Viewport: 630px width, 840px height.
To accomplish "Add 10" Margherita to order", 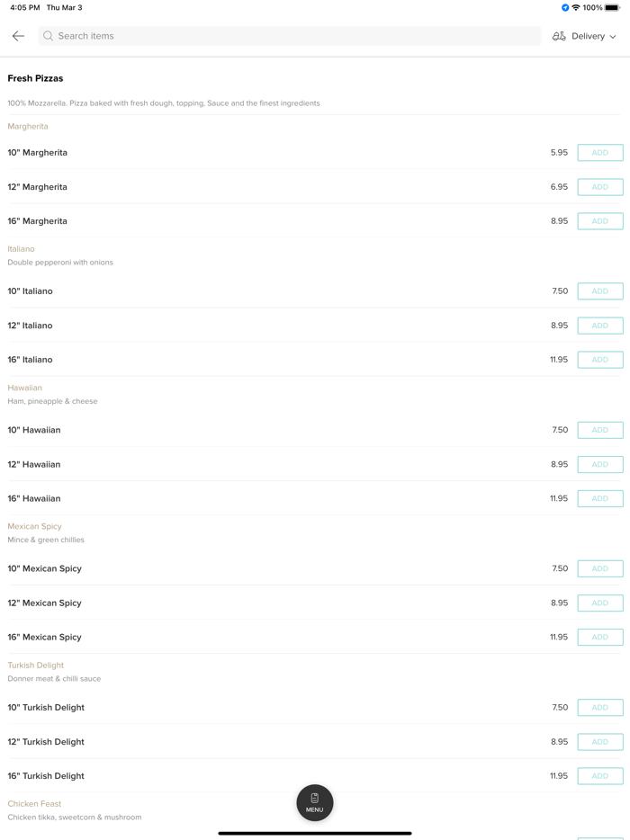I will coord(600,153).
